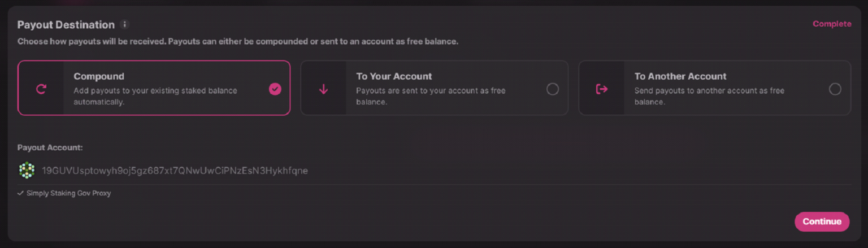Click the Payout Destination heading
This screenshot has height=248, width=868.
66,25
